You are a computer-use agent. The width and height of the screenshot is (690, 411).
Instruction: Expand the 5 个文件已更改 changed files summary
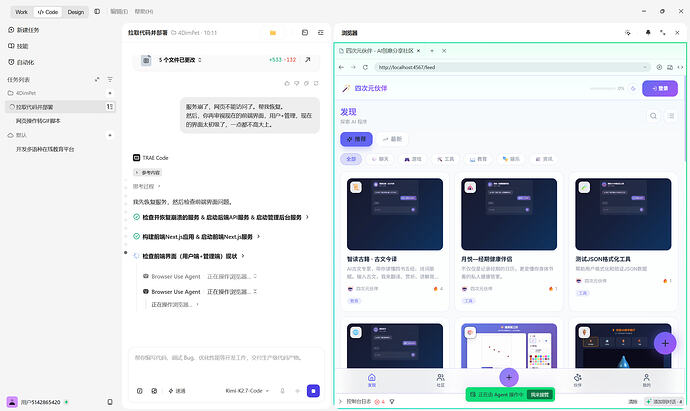click(x=180, y=60)
